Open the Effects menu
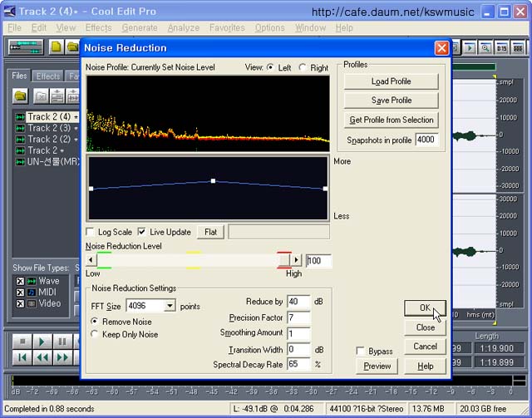Viewport: 532px width, 418px height. (x=98, y=27)
